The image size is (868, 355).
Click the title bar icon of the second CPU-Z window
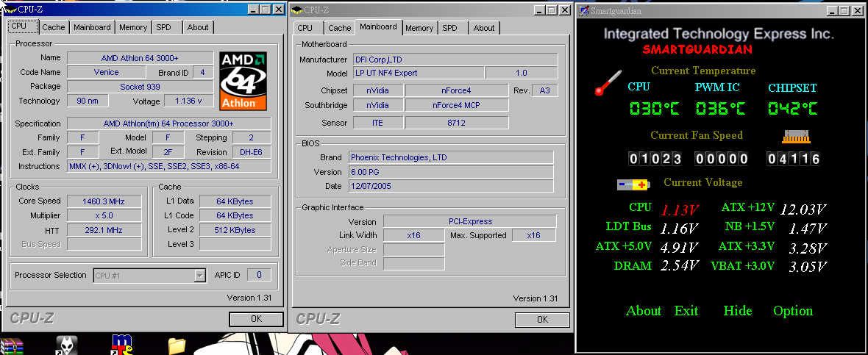(296, 10)
